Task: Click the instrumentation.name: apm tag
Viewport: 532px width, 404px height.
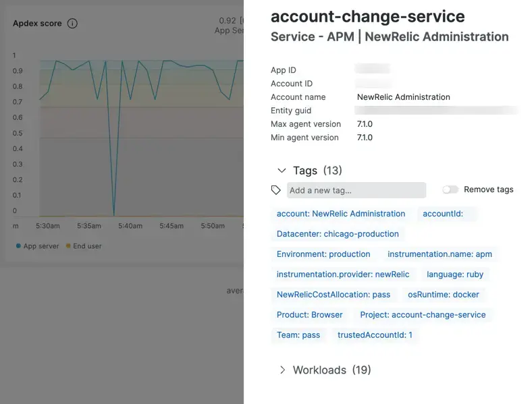Action: pos(440,254)
